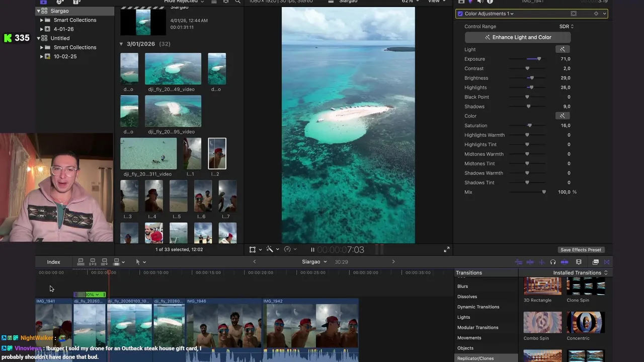Viewport: 644px width, 362px height.
Task: Open the browser search magnifier icon
Action: point(238,2)
